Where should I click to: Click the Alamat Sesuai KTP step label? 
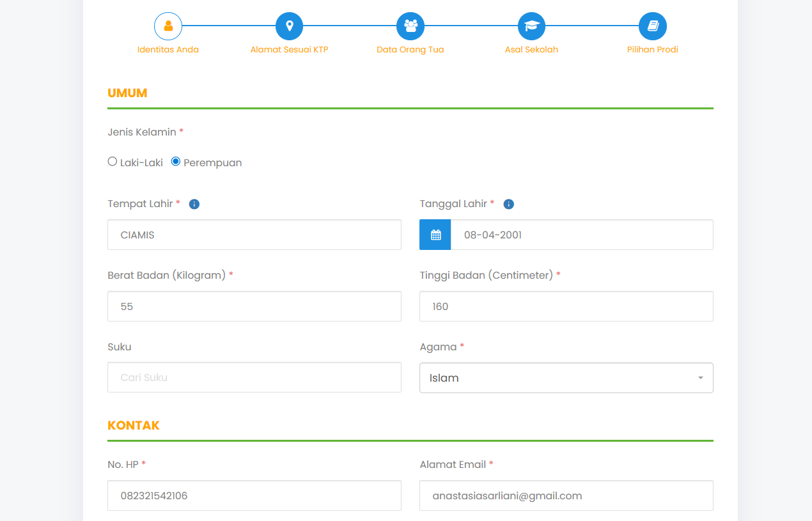[289, 50]
